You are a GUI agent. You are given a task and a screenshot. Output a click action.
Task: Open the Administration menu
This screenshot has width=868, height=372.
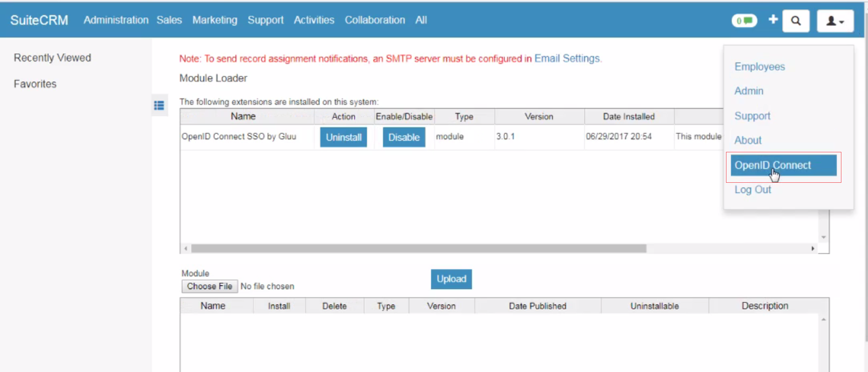pyautogui.click(x=116, y=20)
